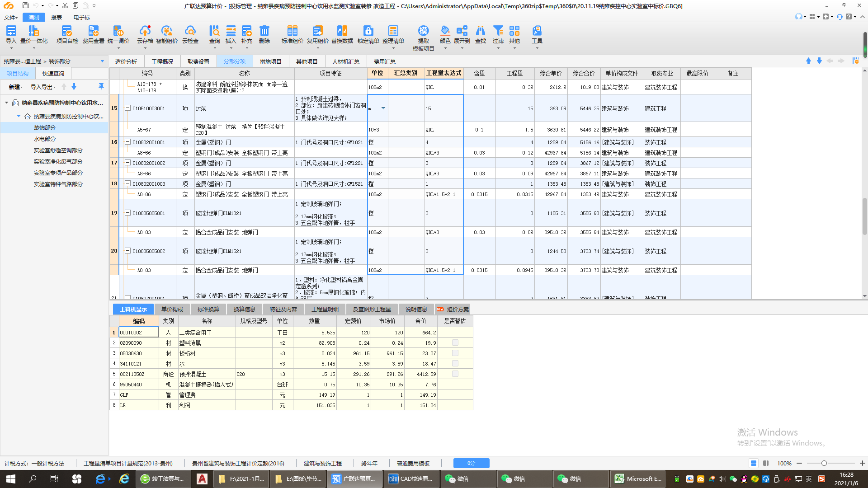This screenshot has height=488, width=868.
Task: Move row down with blue arrow
Action: coord(819,61)
